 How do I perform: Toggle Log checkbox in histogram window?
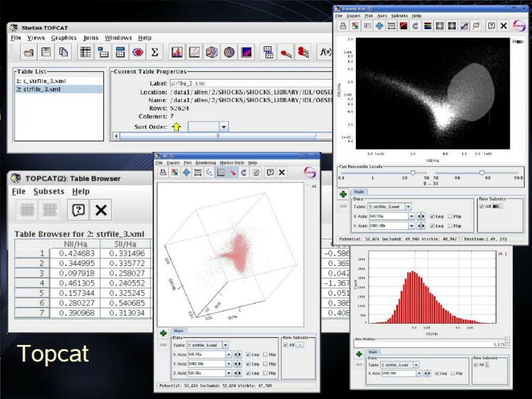click(x=437, y=373)
